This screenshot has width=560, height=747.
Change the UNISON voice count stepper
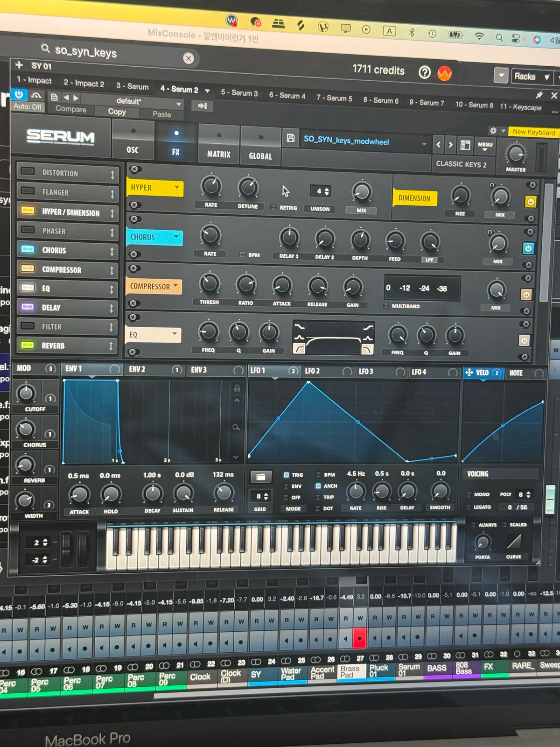(x=320, y=191)
